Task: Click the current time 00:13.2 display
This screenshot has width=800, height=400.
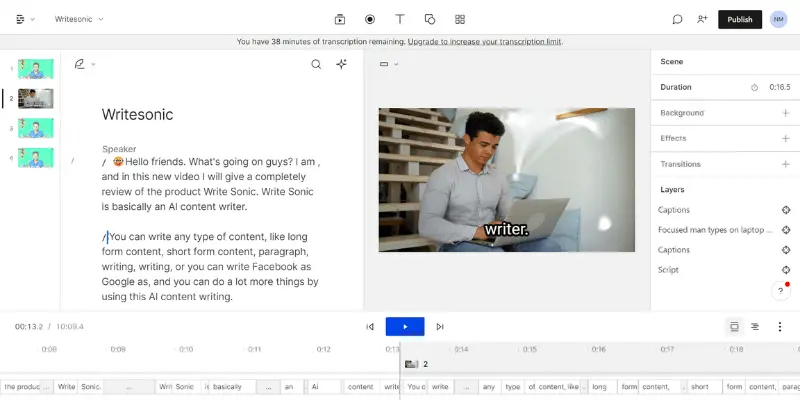Action: 29,327
